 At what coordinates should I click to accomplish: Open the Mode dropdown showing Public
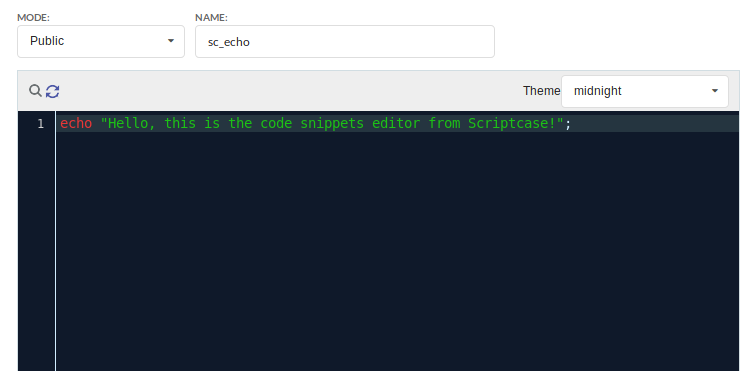click(x=101, y=41)
